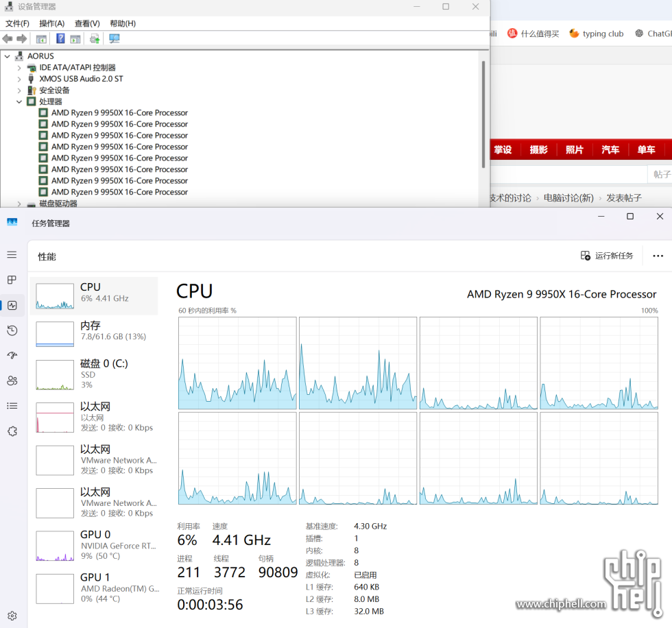Go back in Device Manager toolbar
This screenshot has height=628, width=672.
coord(8,39)
